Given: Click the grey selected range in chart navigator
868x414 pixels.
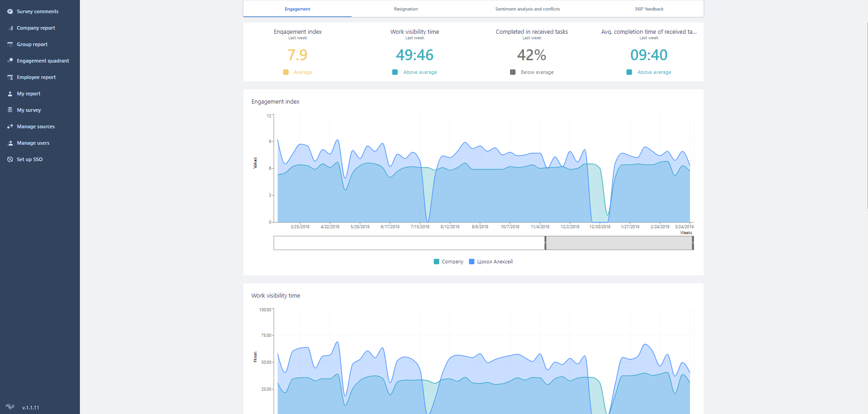Looking at the screenshot, I should (619, 243).
